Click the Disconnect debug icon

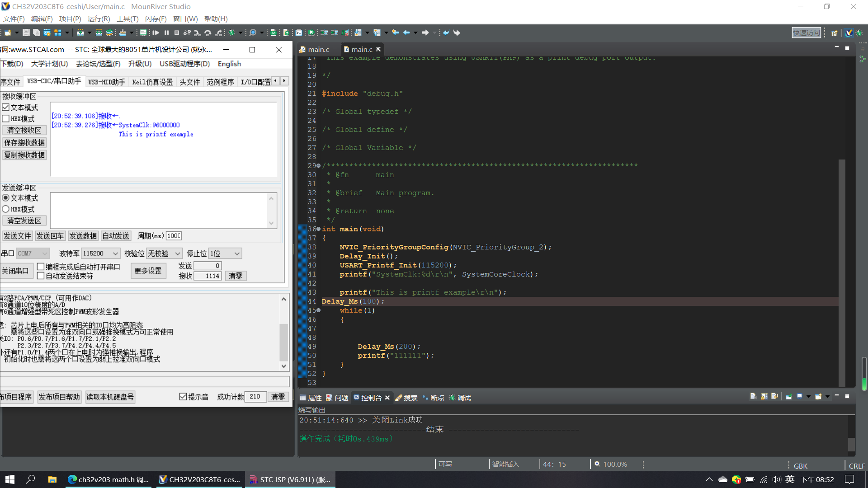[x=187, y=33]
